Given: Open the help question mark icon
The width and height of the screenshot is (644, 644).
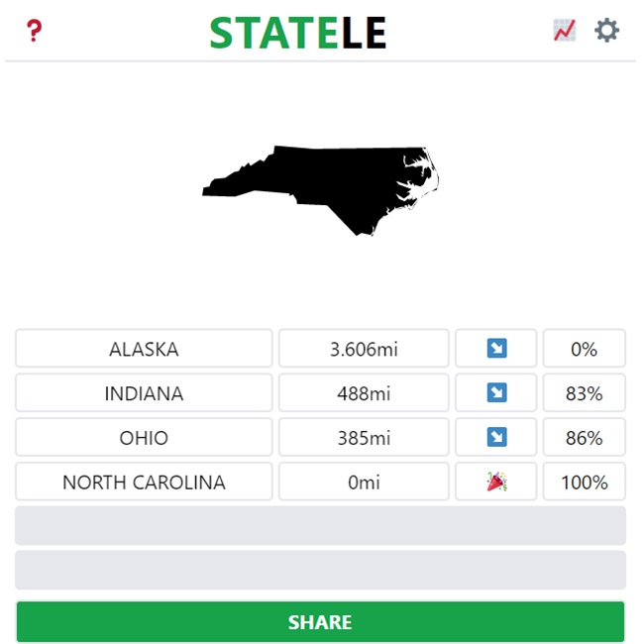Looking at the screenshot, I should [35, 31].
